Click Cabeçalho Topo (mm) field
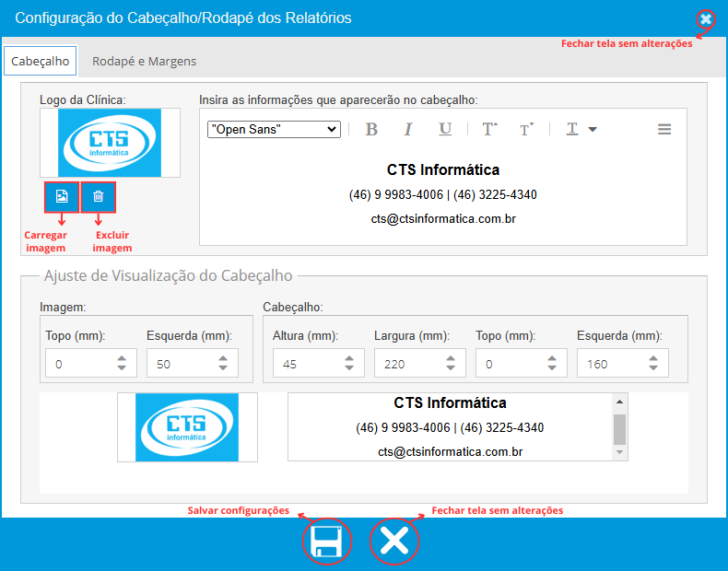 point(522,363)
